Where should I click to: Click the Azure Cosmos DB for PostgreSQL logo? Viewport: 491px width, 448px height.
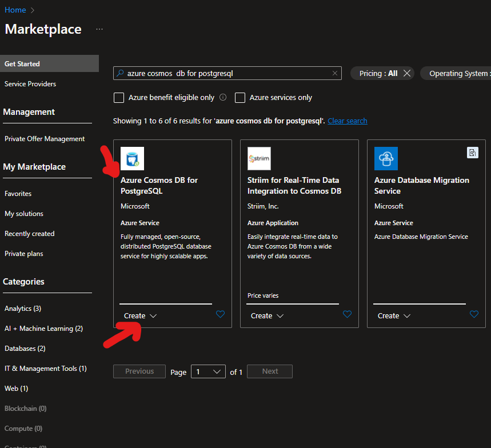coord(132,158)
